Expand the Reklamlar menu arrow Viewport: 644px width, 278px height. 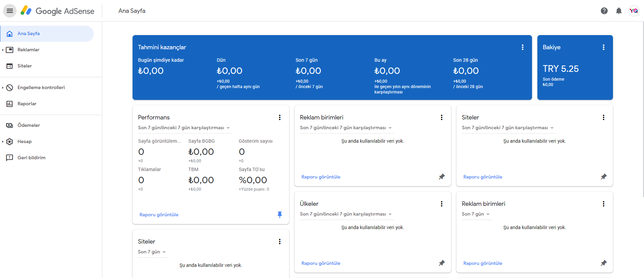(3, 50)
